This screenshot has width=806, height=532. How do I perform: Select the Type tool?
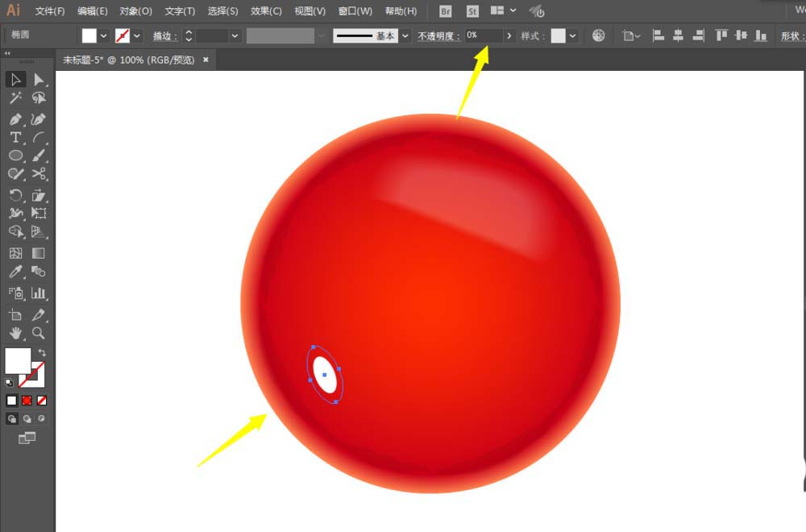tap(15, 137)
